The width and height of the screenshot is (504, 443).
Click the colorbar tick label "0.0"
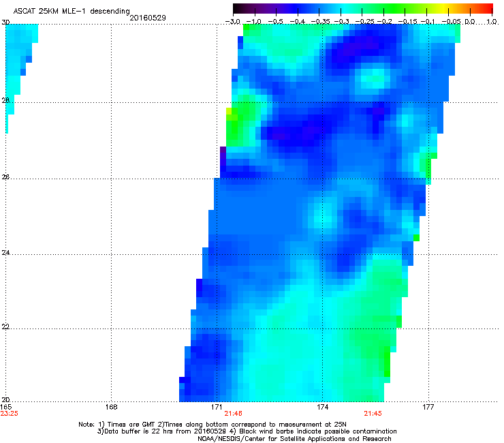tap(470, 22)
